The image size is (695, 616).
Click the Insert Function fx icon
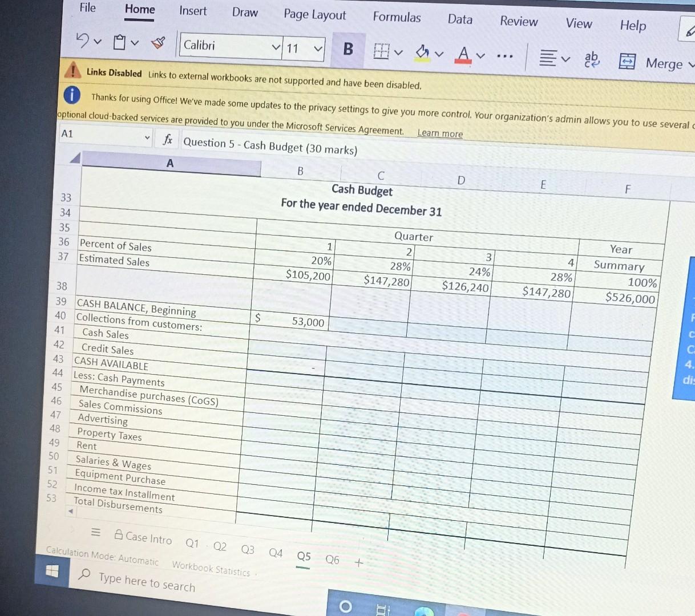167,139
